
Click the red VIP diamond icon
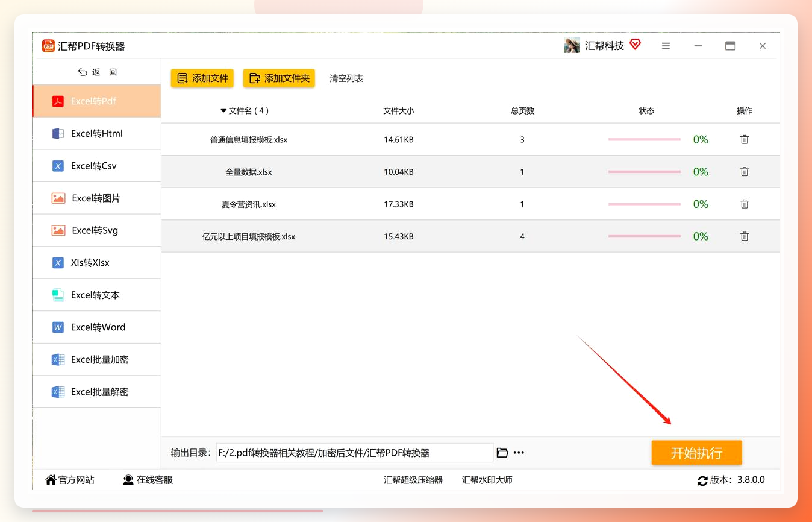[635, 44]
